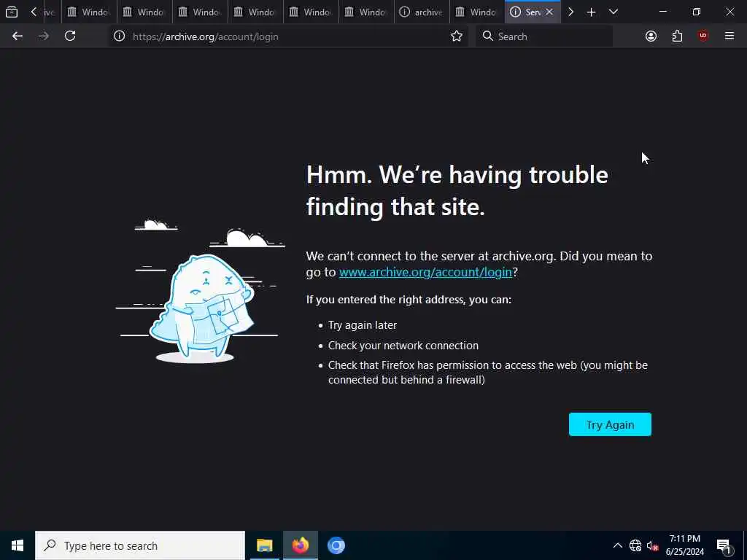Switch to the 'archive' tab
The width and height of the screenshot is (747, 560).
[422, 12]
